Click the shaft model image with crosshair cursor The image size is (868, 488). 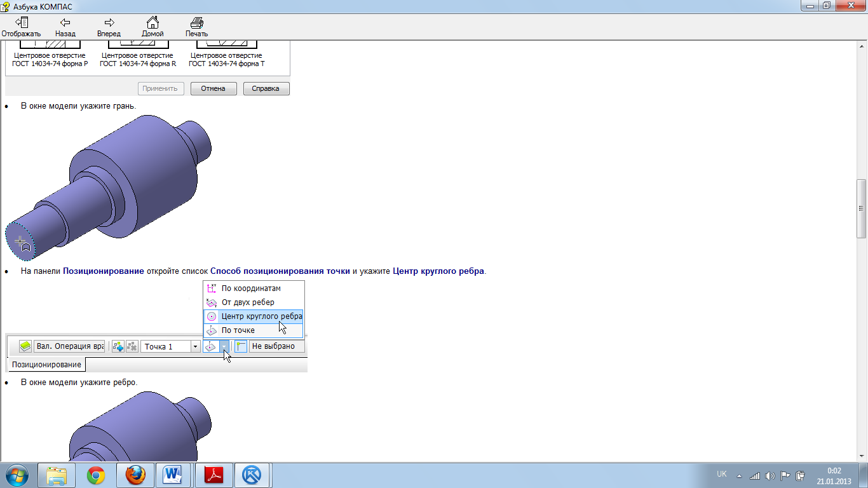(108, 187)
